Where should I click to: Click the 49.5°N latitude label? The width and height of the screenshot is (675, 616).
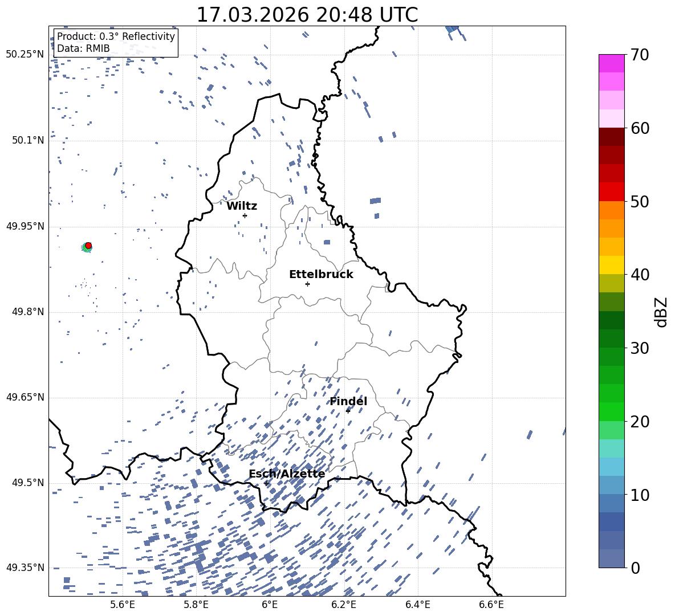tap(28, 483)
